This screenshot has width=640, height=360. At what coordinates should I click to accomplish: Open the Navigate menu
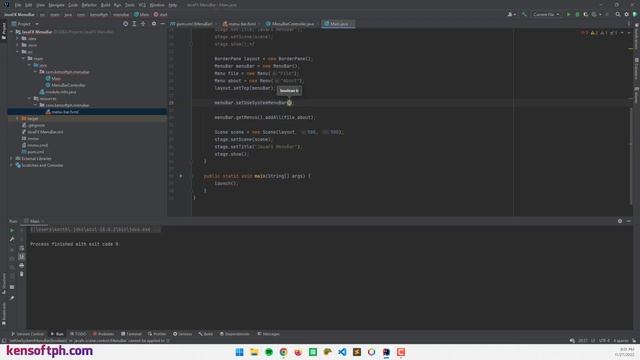[56, 5]
